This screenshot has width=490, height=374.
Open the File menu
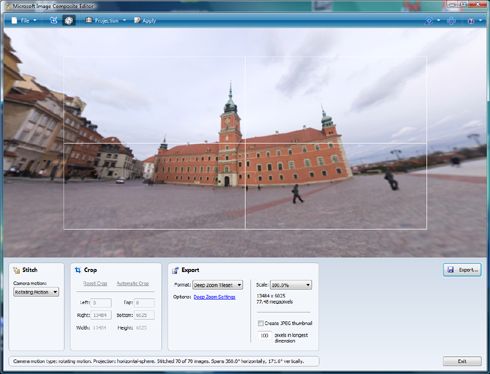(24, 20)
